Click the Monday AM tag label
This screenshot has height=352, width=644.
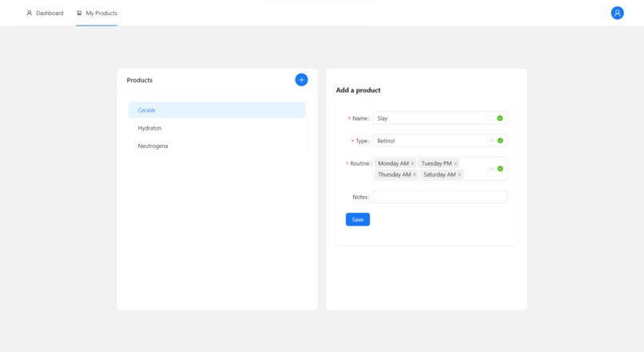(393, 164)
